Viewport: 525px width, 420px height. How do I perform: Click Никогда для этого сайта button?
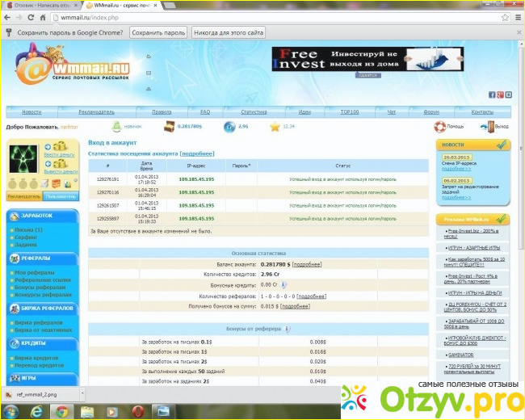pos(229,33)
